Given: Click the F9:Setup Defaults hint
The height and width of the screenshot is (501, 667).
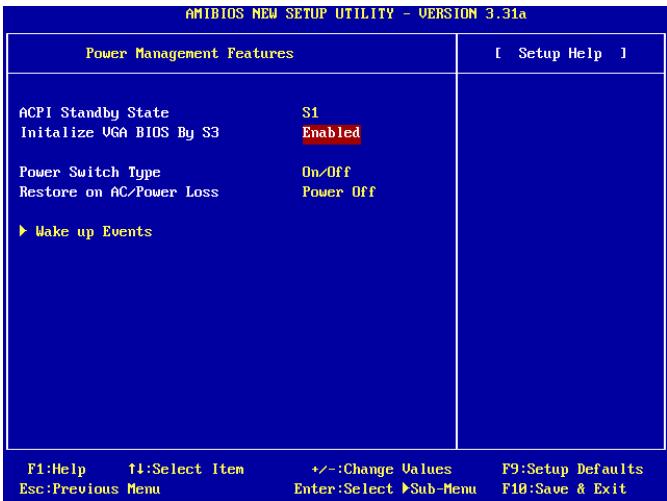Looking at the screenshot, I should click(x=573, y=470).
